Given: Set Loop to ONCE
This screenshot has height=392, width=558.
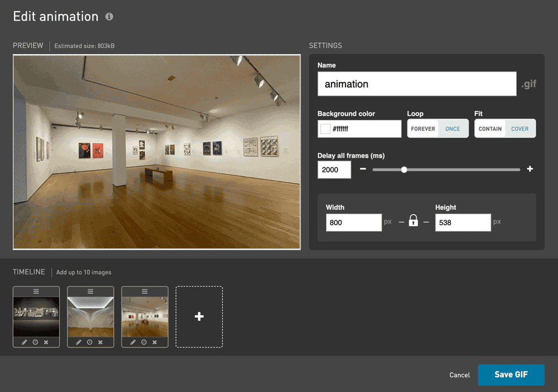Looking at the screenshot, I should pos(453,129).
